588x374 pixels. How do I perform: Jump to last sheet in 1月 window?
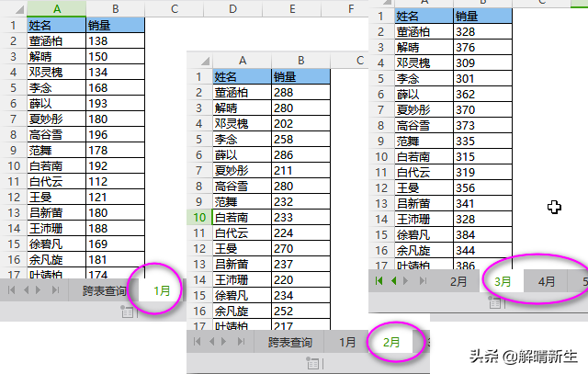coord(55,289)
